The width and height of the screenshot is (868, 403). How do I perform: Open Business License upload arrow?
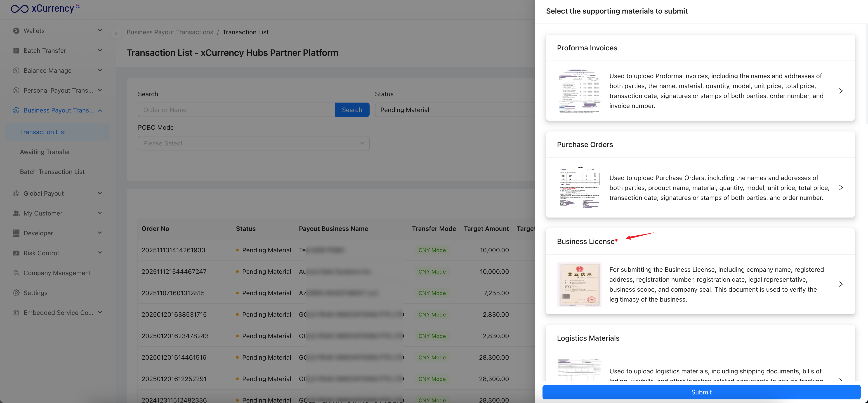point(841,284)
